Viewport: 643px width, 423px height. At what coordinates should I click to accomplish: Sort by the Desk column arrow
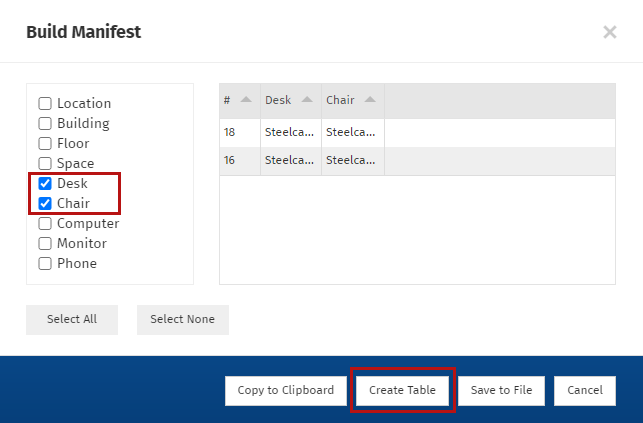coord(306,100)
